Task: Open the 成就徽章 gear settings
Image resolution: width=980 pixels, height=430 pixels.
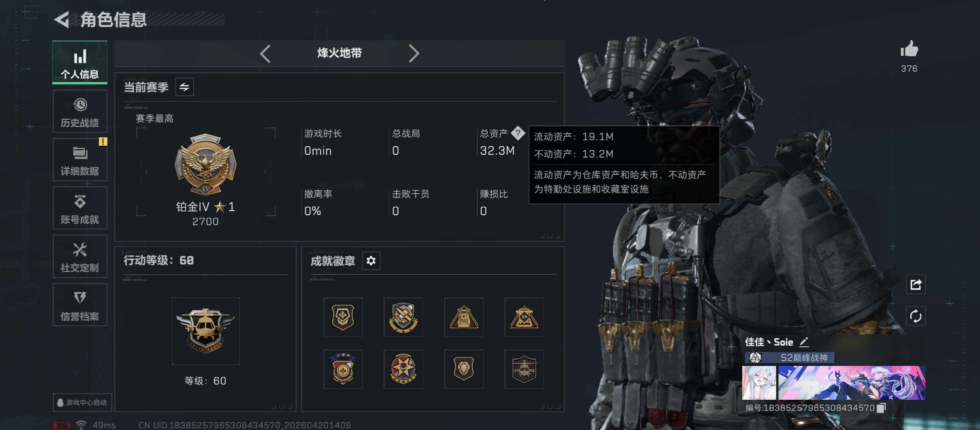Action: click(371, 261)
